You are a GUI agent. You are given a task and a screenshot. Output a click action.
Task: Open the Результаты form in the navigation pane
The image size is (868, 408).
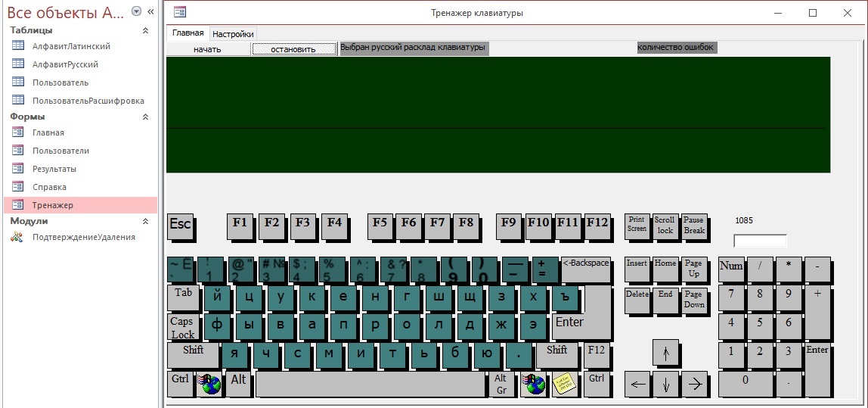(54, 169)
